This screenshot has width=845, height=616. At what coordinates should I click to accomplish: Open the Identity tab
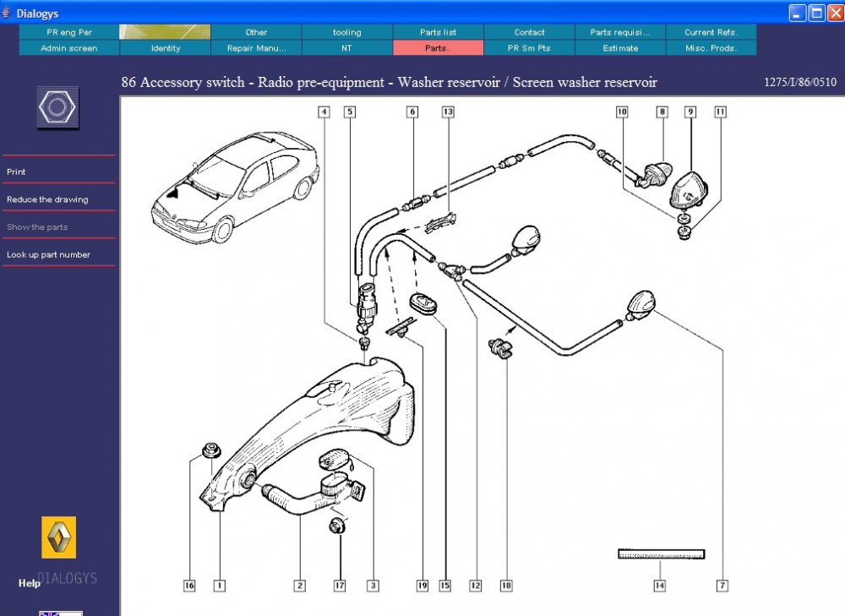click(x=166, y=48)
